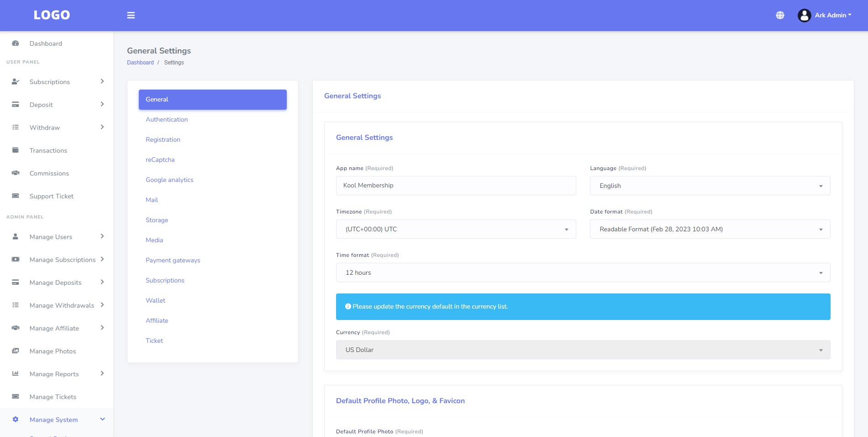Select the reCaptcha settings item

click(160, 160)
